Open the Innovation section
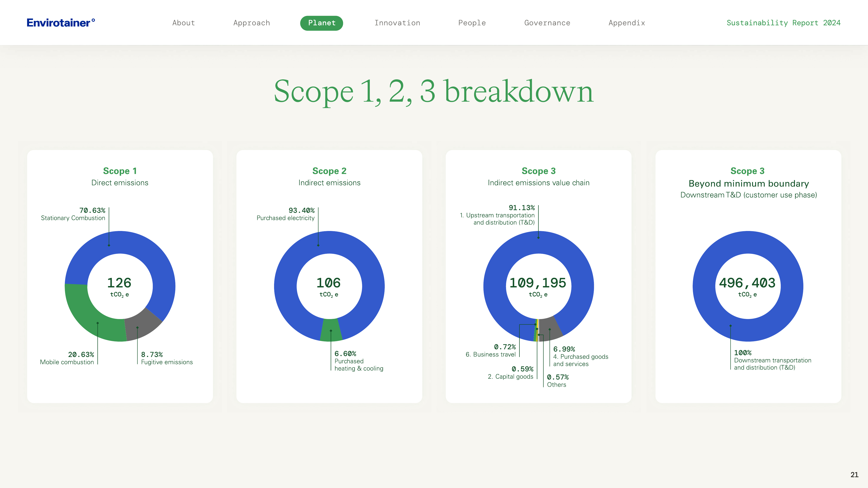The image size is (868, 488). [397, 23]
